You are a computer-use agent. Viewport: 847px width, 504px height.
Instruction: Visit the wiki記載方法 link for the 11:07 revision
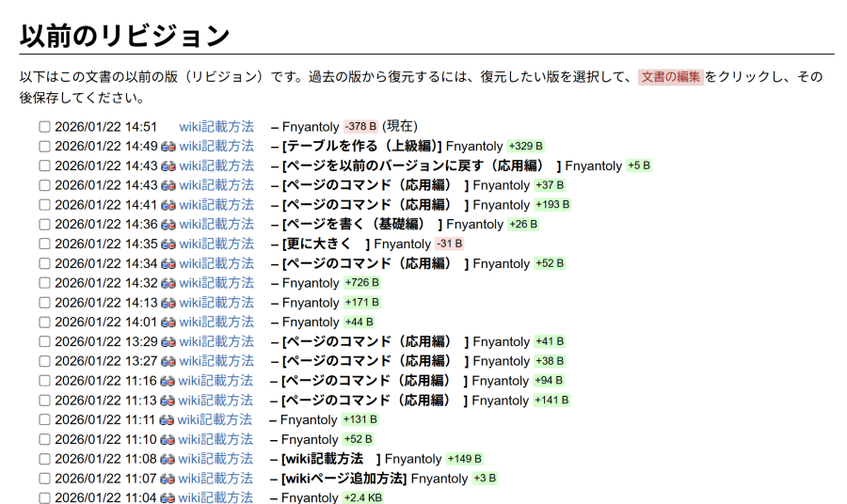[x=216, y=479]
